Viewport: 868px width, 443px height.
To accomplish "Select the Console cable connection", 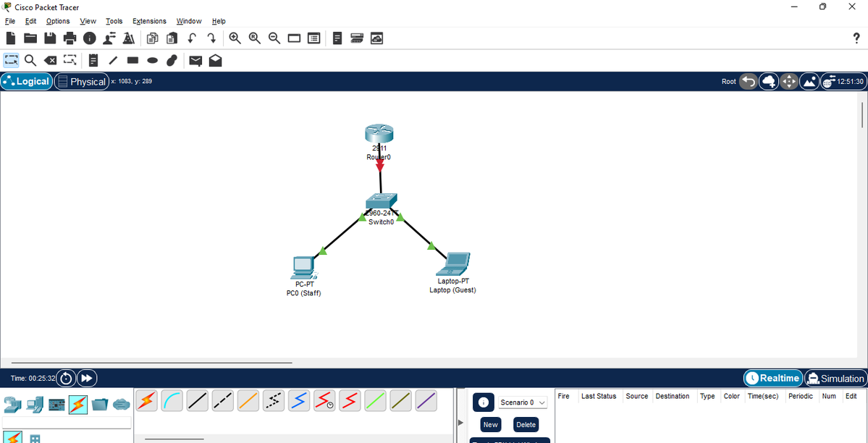I will pos(172,400).
